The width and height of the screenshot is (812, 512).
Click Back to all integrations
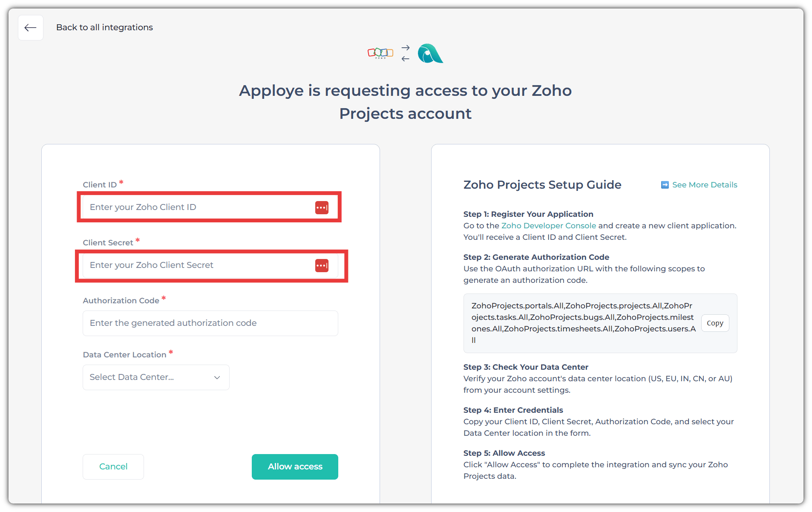click(104, 27)
